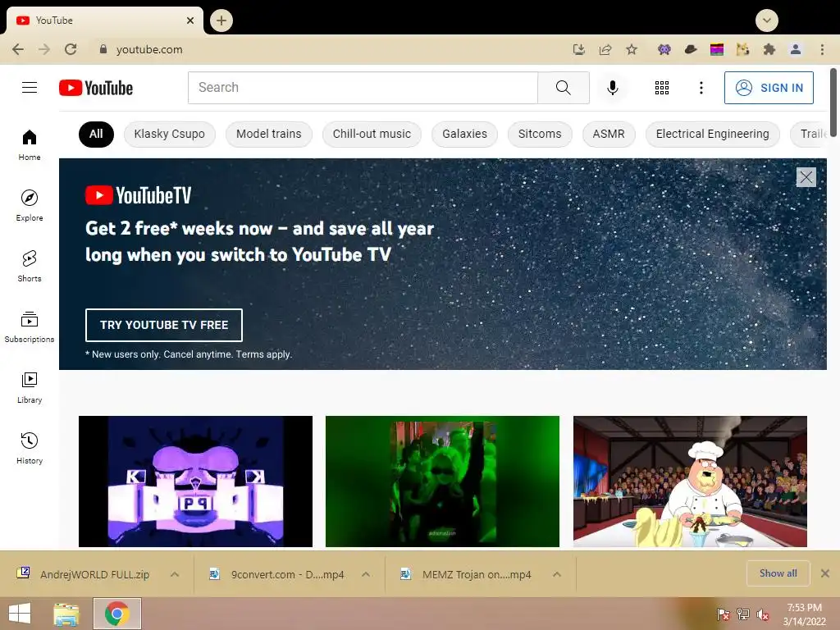Click TRY YOUTUBE TV FREE button
Screen dimensions: 840x630
pos(164,325)
